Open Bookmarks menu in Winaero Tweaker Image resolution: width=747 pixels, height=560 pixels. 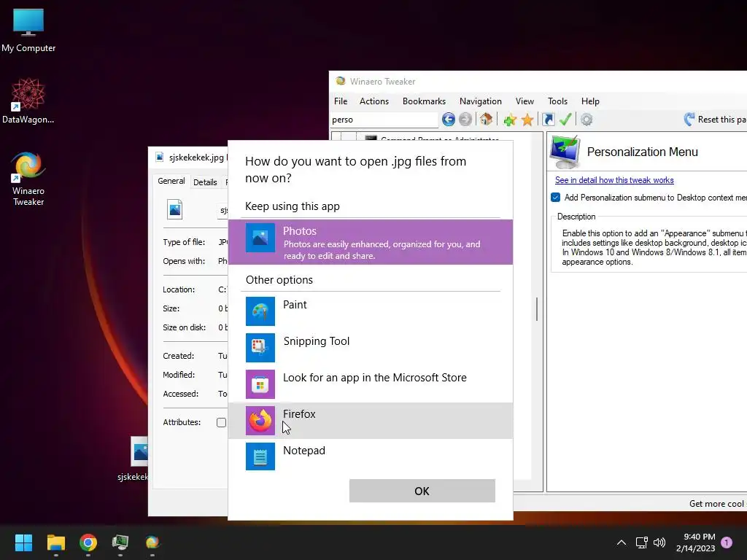424,101
